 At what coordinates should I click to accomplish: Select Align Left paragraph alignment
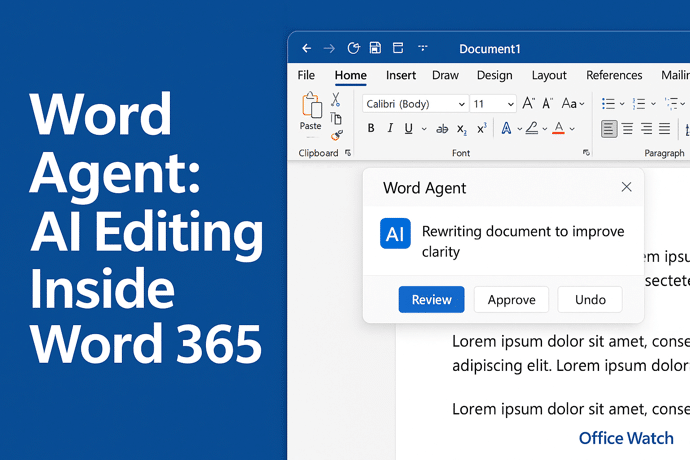coord(609,129)
